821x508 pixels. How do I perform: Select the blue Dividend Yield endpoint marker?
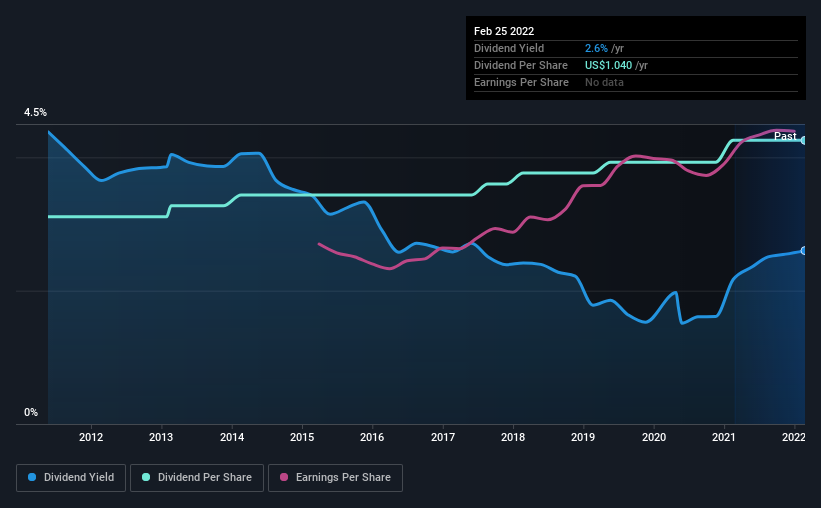click(803, 251)
